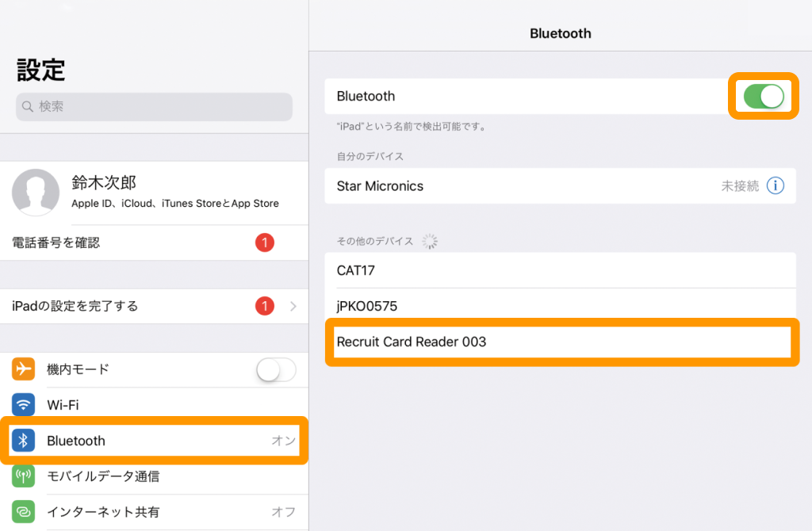Tap the profile avatar for 鈴木次郎

click(36, 192)
